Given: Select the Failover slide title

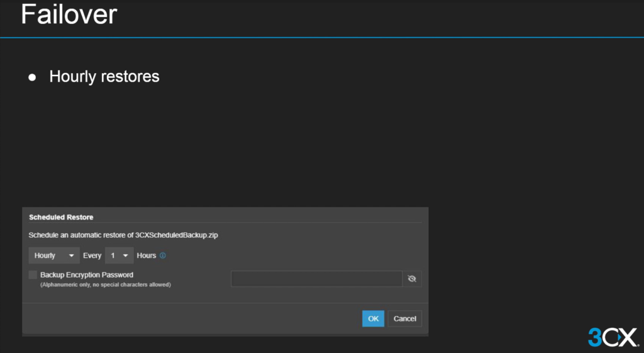Looking at the screenshot, I should click(x=69, y=15).
